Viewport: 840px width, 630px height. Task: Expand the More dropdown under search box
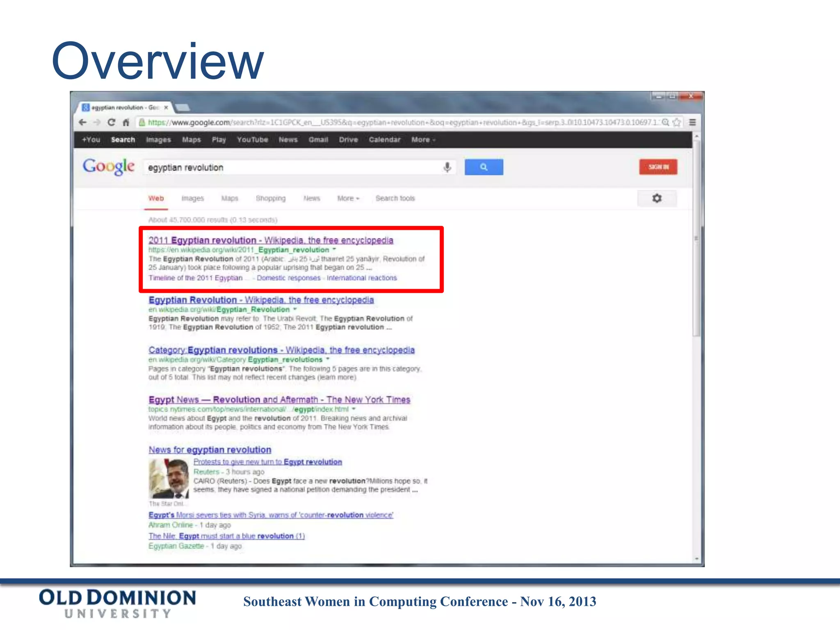pyautogui.click(x=348, y=198)
